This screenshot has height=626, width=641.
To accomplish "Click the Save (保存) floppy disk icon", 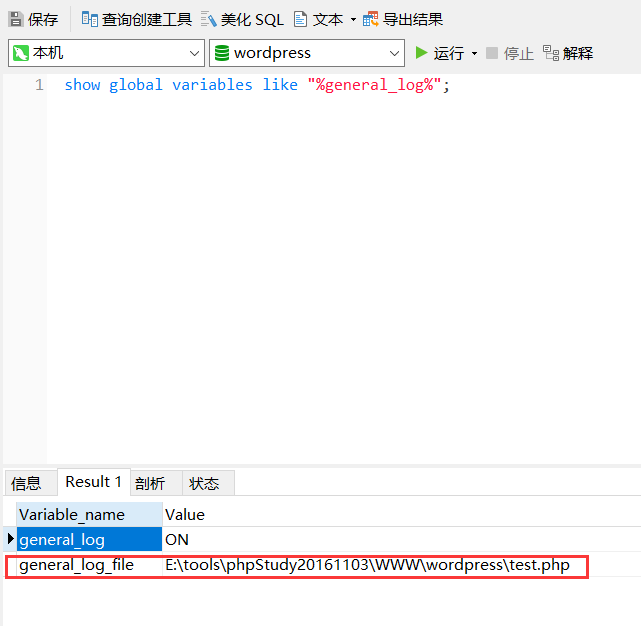I will click(16, 19).
